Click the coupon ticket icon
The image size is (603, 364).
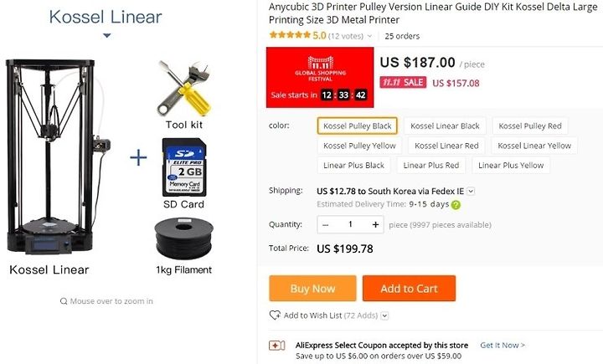tap(277, 345)
